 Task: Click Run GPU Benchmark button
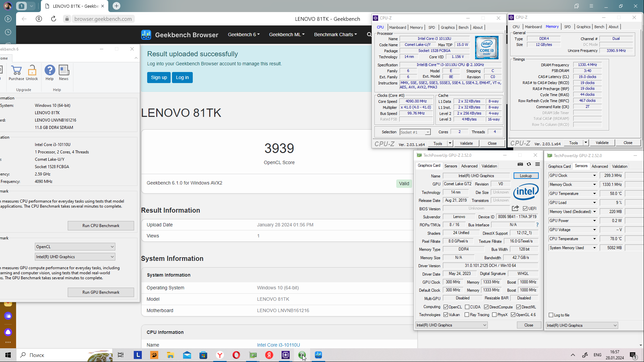click(101, 292)
